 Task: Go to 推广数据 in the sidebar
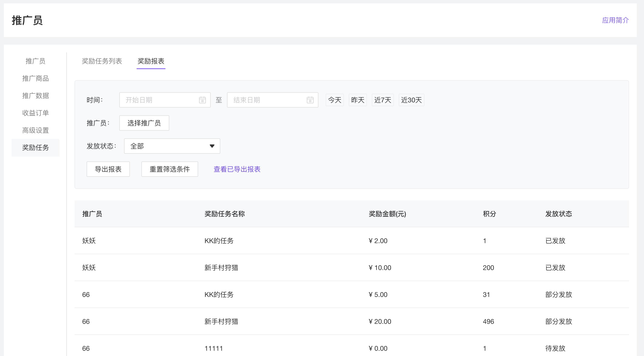(x=36, y=96)
